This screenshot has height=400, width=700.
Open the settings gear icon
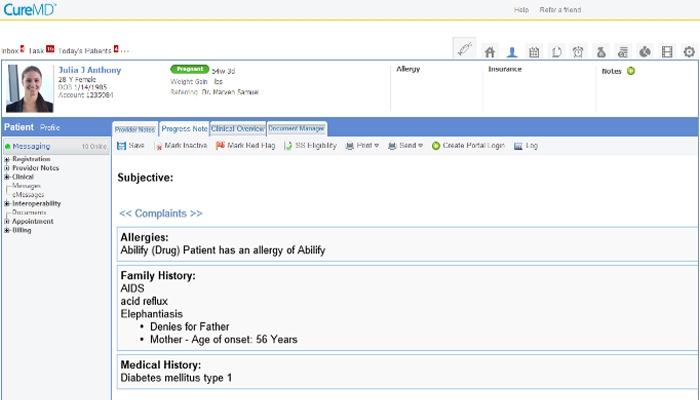(x=689, y=51)
